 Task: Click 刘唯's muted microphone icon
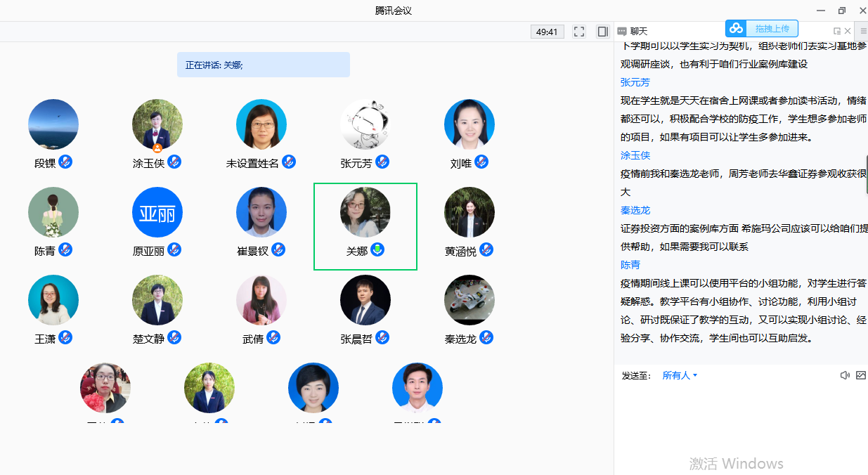point(481,162)
